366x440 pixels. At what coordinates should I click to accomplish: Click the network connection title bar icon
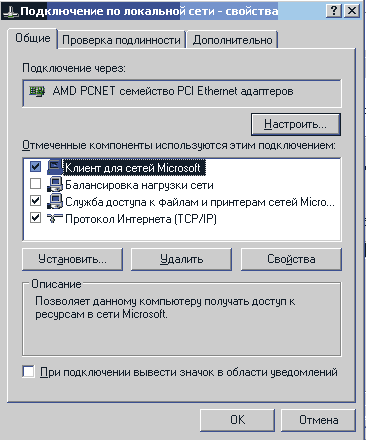(x=10, y=12)
